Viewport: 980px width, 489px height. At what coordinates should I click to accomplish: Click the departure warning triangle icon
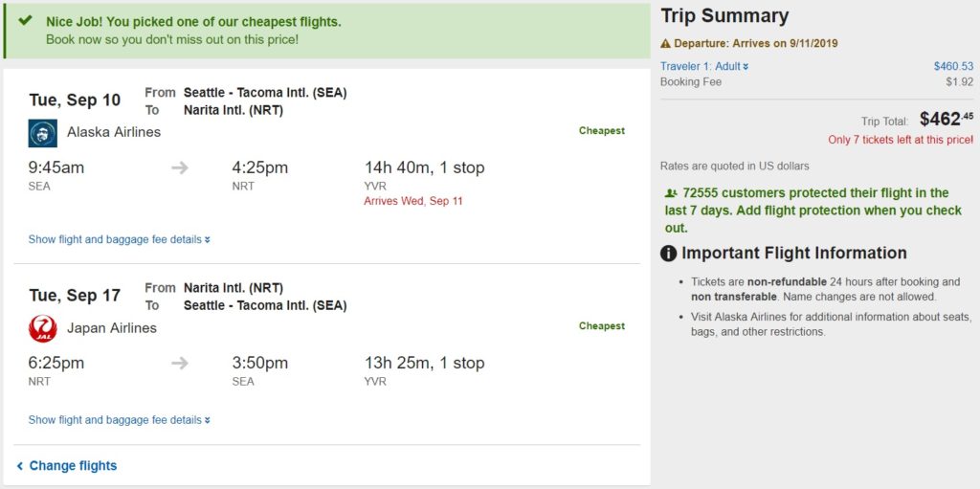666,44
